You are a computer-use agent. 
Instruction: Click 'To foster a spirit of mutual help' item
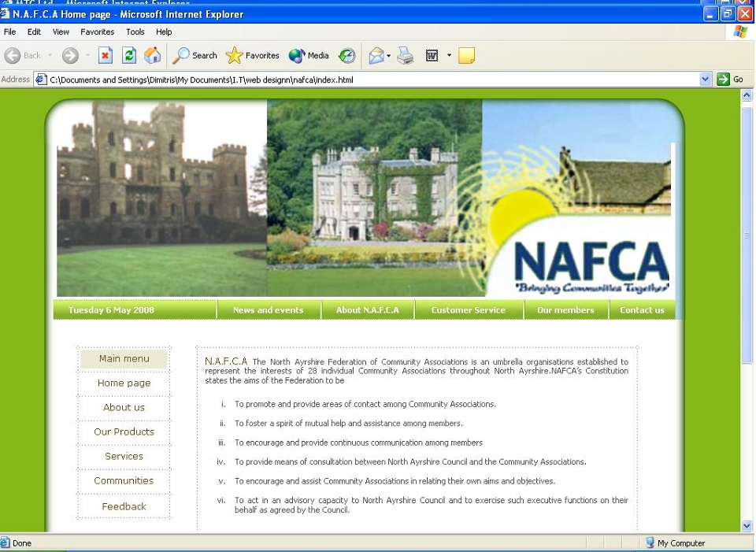coord(349,424)
